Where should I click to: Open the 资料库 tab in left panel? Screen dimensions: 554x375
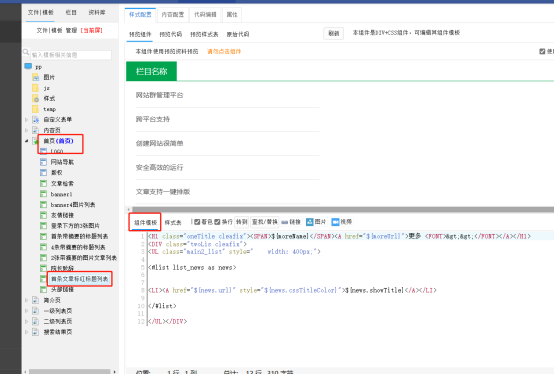[x=97, y=13]
